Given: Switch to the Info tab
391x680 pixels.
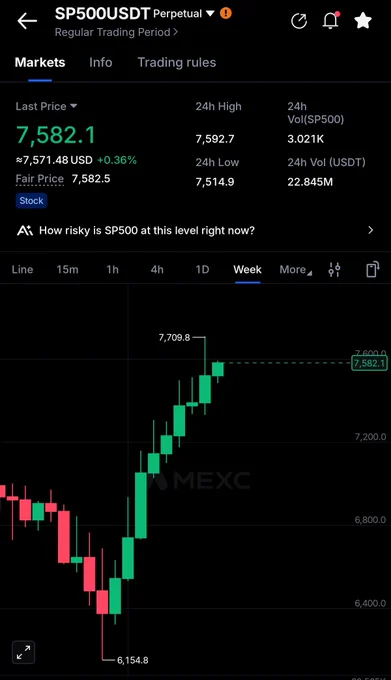Looking at the screenshot, I should tap(101, 62).
